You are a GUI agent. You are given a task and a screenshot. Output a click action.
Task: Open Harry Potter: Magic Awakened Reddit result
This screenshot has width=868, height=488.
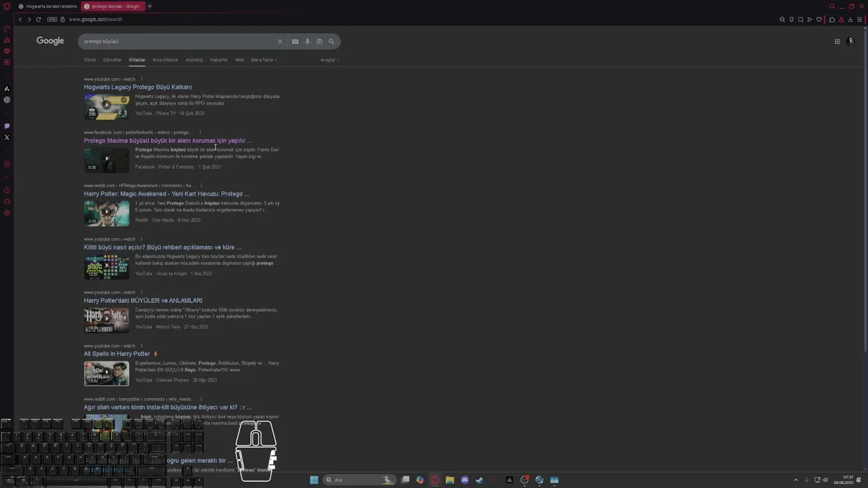(x=167, y=194)
